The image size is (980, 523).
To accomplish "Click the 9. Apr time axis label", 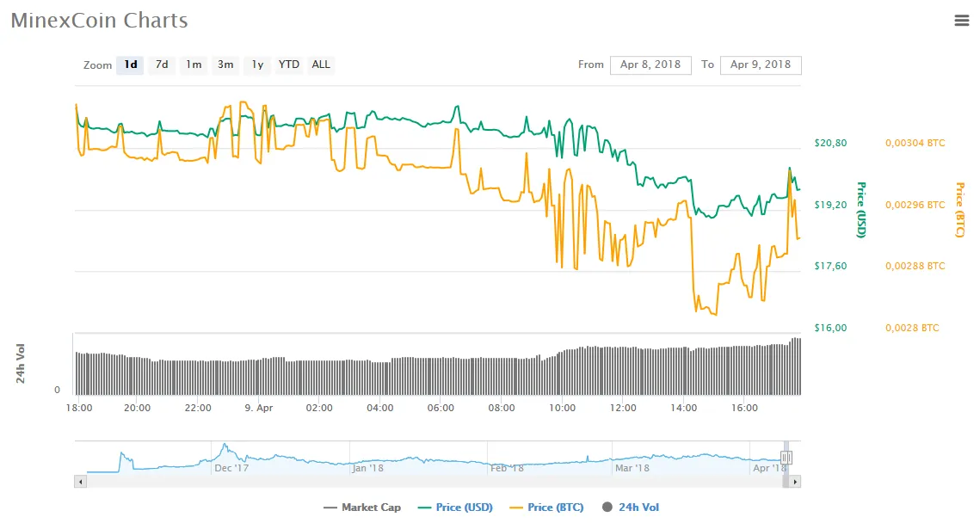I will click(258, 408).
